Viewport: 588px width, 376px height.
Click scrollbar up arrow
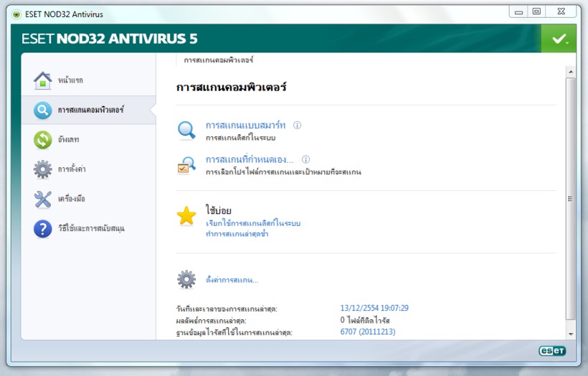click(x=571, y=71)
